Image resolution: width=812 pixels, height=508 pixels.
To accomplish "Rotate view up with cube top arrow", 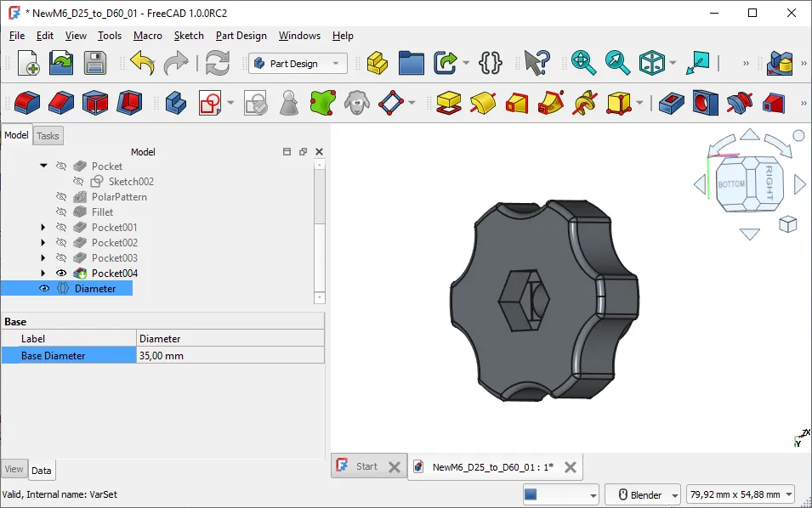I will tap(750, 136).
